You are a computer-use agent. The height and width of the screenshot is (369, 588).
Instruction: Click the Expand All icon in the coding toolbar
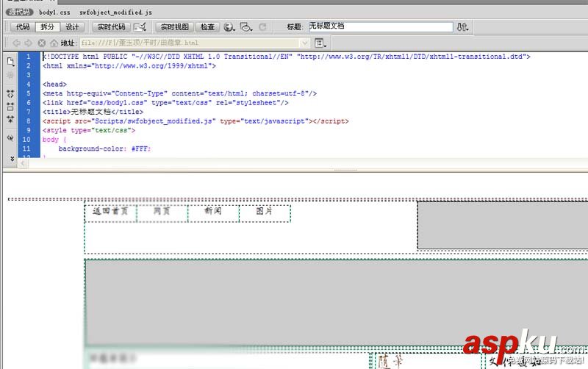[x=10, y=119]
